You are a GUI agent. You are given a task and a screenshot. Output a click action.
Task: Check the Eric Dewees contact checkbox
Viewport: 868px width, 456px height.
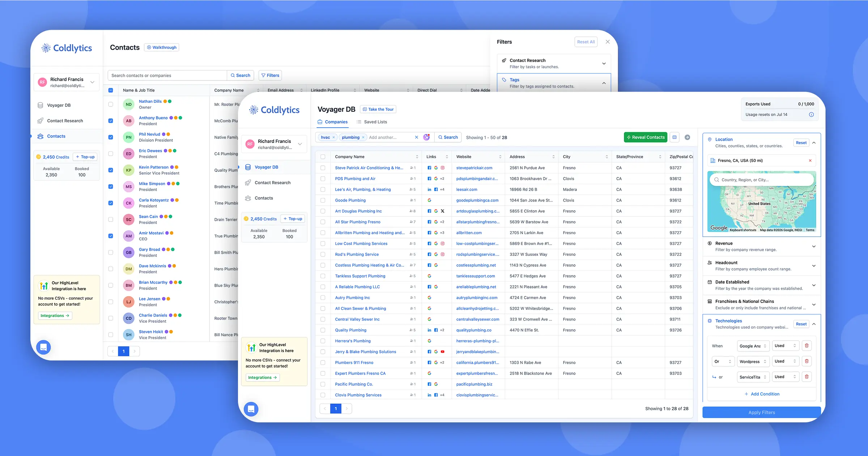(111, 154)
